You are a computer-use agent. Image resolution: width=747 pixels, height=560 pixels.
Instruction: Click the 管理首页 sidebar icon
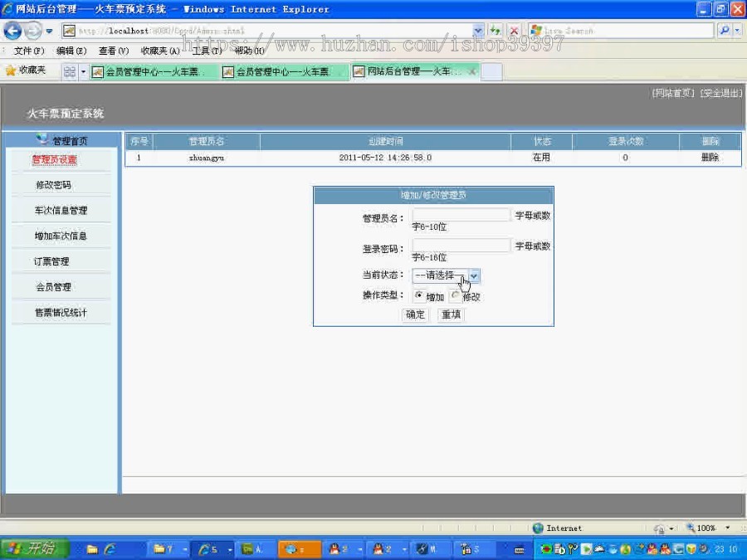coord(42,139)
